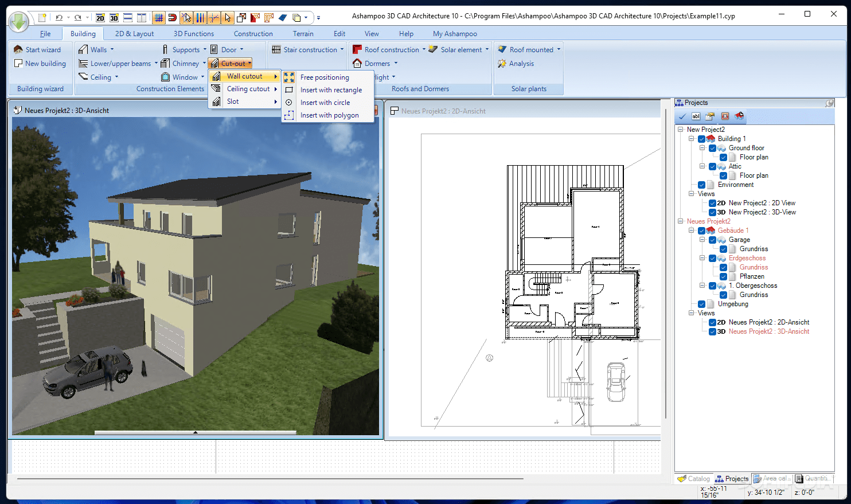Switch to the Catalog tab at bottom right
Screen dimensions: 851x504
point(694,478)
